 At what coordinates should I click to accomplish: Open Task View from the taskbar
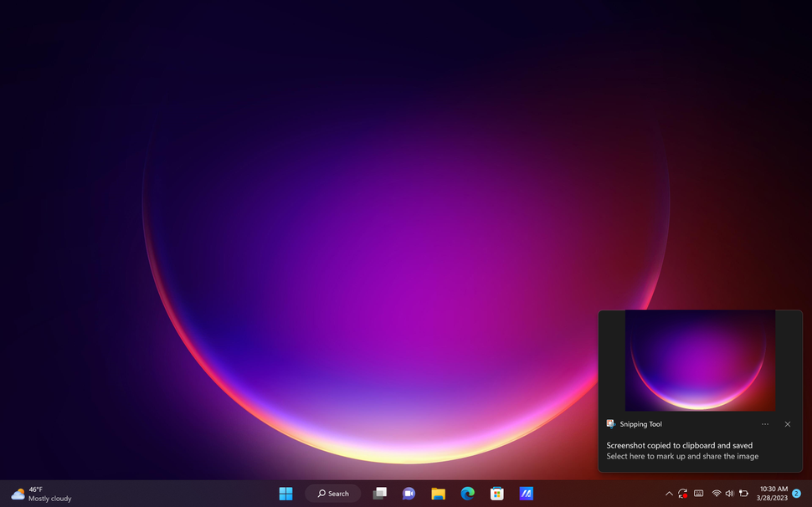tap(380, 494)
